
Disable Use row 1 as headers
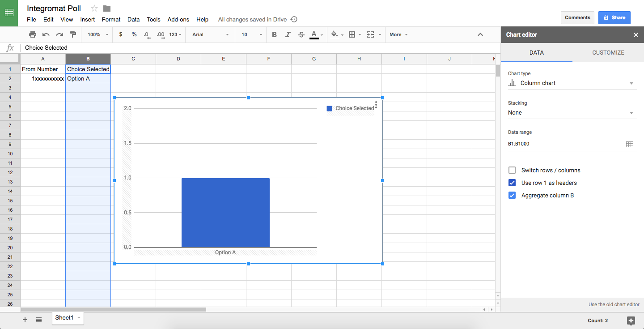[x=512, y=183]
